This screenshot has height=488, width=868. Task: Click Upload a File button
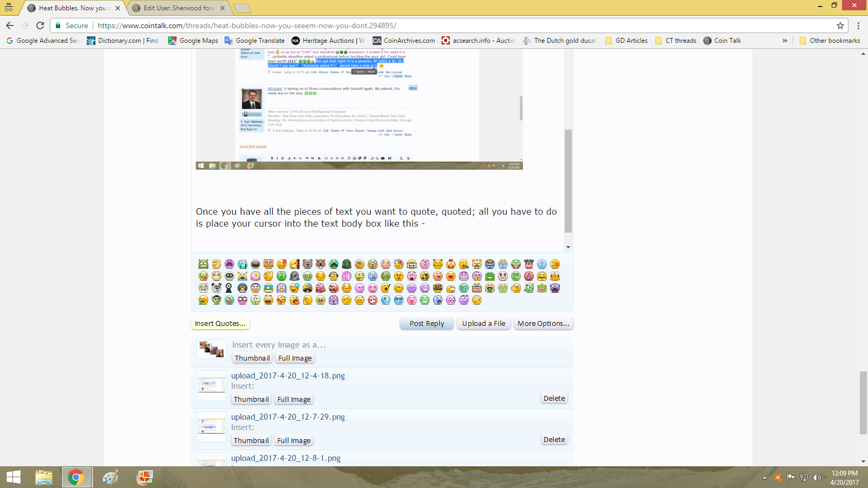pyautogui.click(x=484, y=324)
